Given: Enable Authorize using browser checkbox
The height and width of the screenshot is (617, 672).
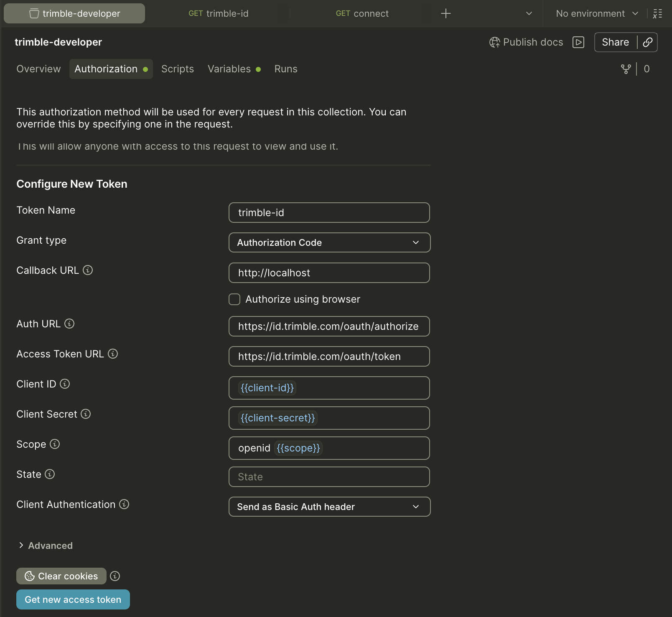Looking at the screenshot, I should [x=234, y=299].
